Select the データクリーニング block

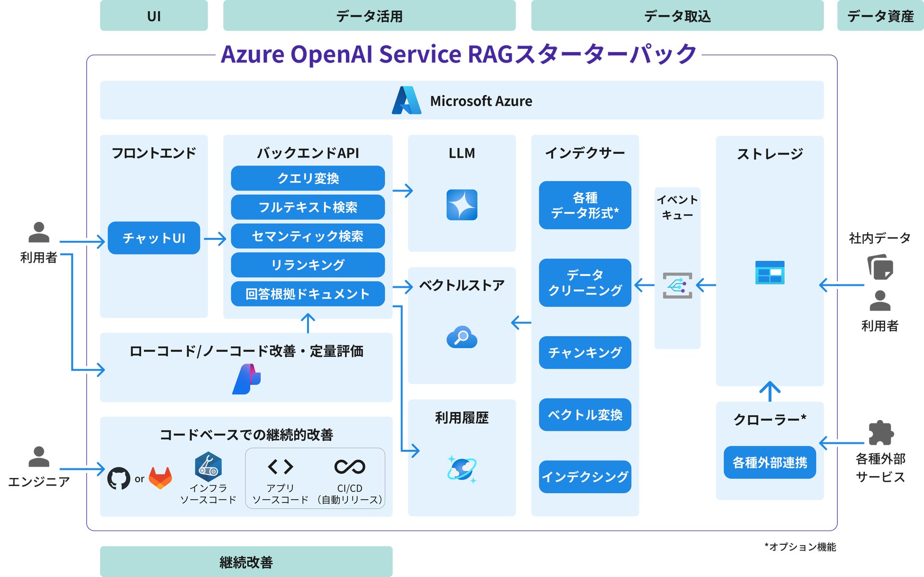tap(585, 283)
